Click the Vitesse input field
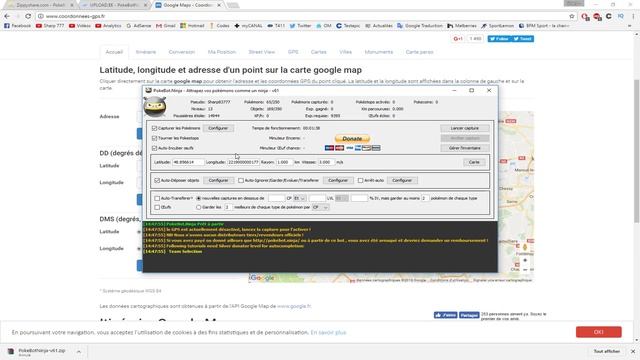This screenshot has width=640, height=360. pos(327,162)
